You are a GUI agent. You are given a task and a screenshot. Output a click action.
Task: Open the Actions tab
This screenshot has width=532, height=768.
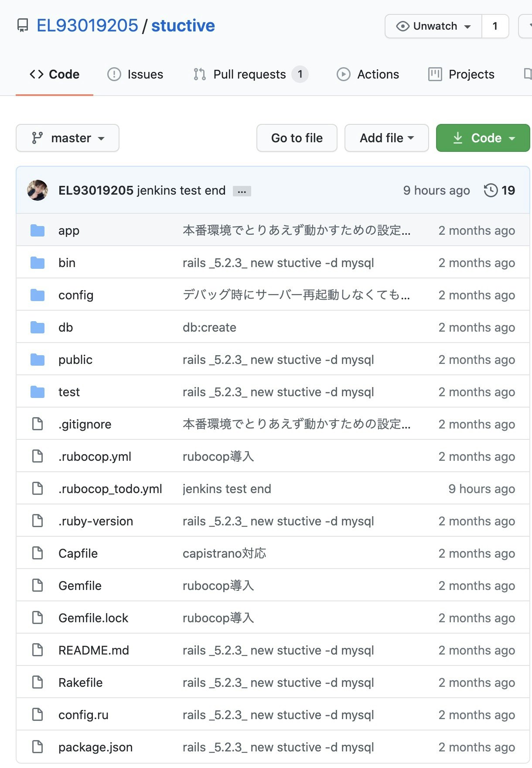tap(368, 74)
